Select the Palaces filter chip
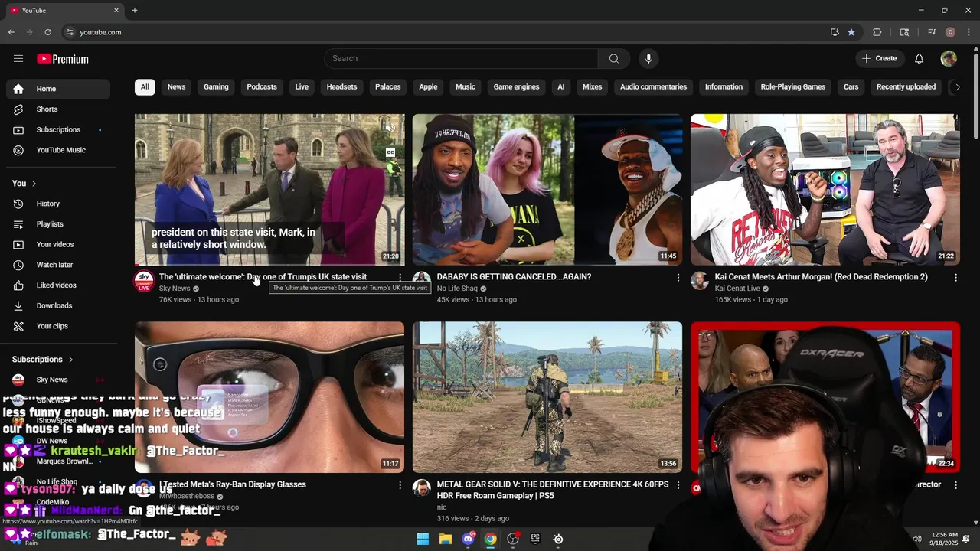The image size is (980, 551). pyautogui.click(x=388, y=87)
